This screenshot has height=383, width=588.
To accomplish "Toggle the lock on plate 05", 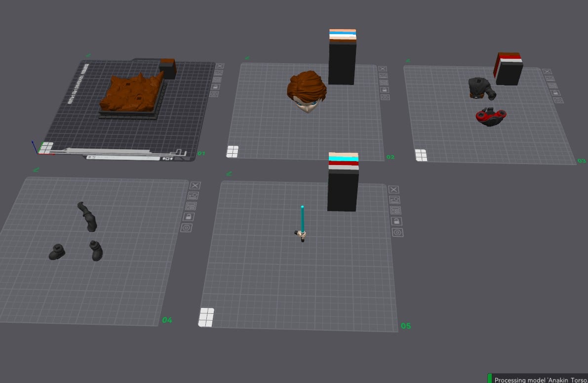I will pyautogui.click(x=396, y=221).
